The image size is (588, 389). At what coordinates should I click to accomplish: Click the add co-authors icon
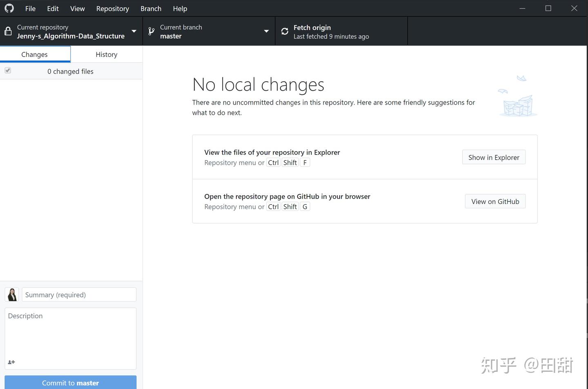click(x=11, y=362)
